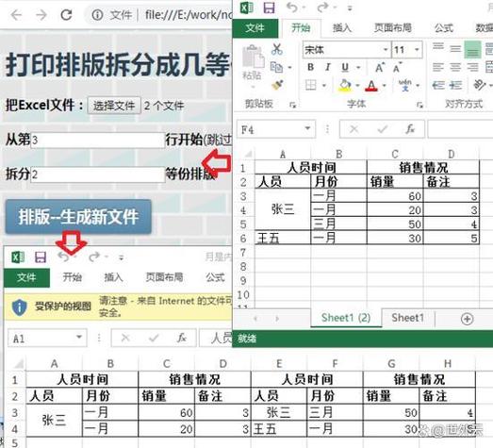This screenshot has width=493, height=448.
Task: Apply the red font color swatch
Action: click(371, 85)
